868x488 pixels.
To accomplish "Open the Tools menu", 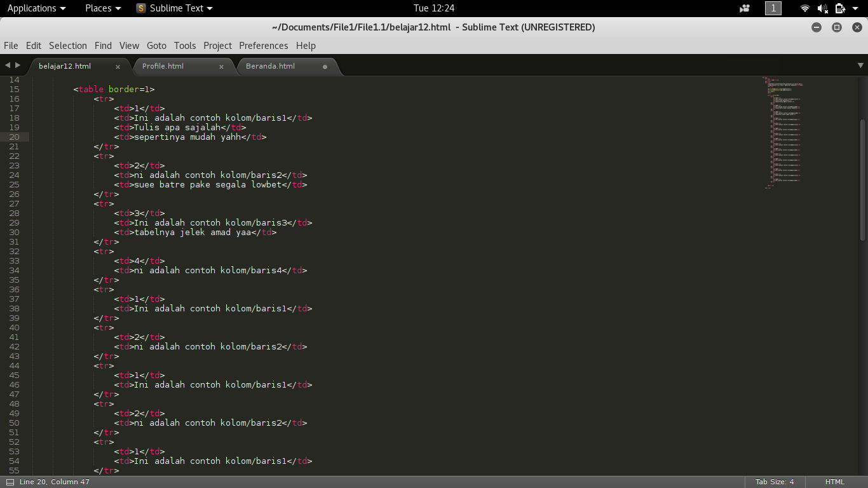I will click(185, 45).
